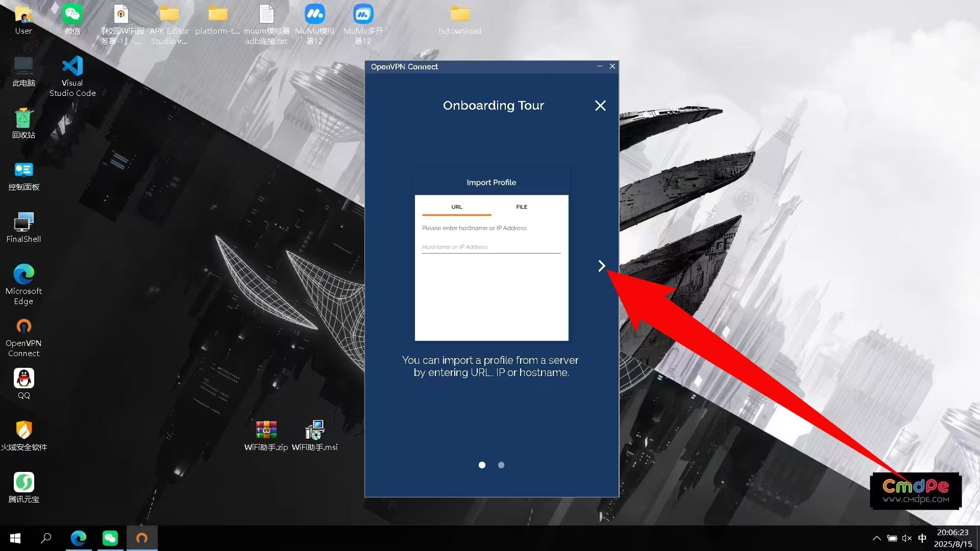The image size is (980, 551).
Task: Toggle the 中 input method indicator
Action: 922,538
